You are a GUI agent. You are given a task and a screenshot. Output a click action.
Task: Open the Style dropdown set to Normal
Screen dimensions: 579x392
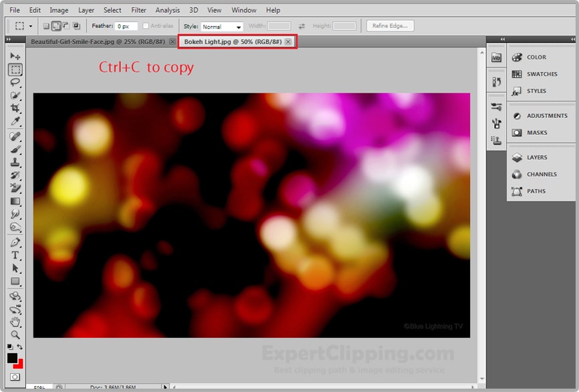point(221,27)
